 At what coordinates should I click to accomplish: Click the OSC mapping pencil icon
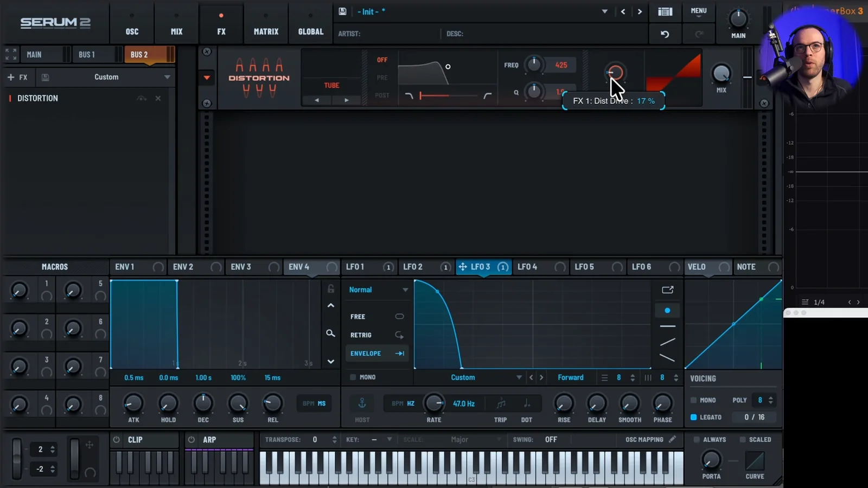click(673, 439)
